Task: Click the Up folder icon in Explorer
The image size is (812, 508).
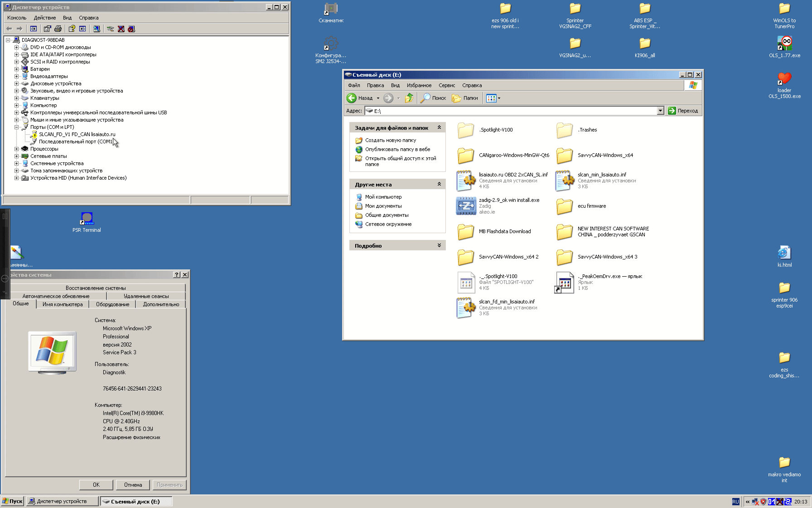Action: coord(409,98)
